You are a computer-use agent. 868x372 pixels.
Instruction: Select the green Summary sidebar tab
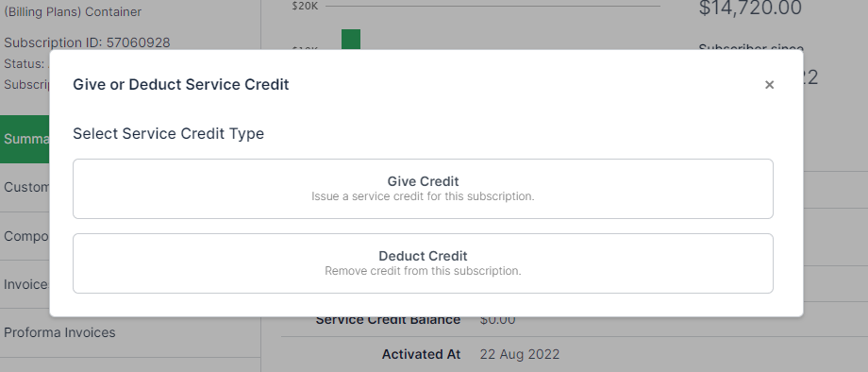coord(25,139)
